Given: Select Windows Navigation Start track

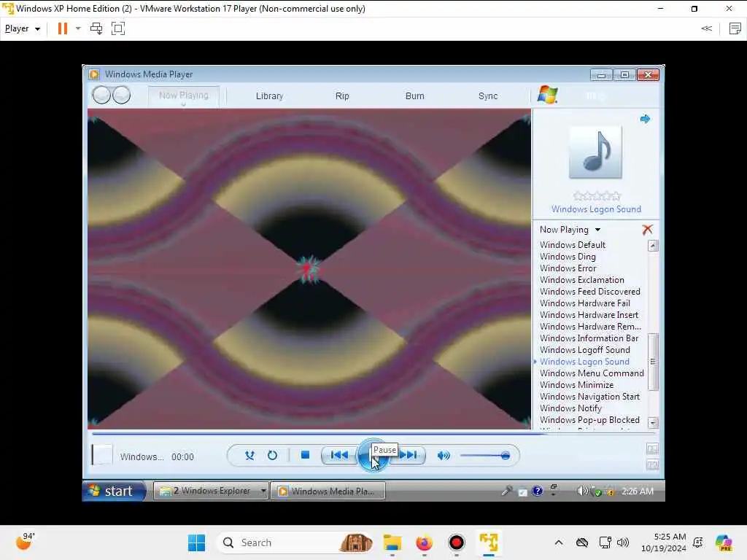Looking at the screenshot, I should (x=589, y=397).
